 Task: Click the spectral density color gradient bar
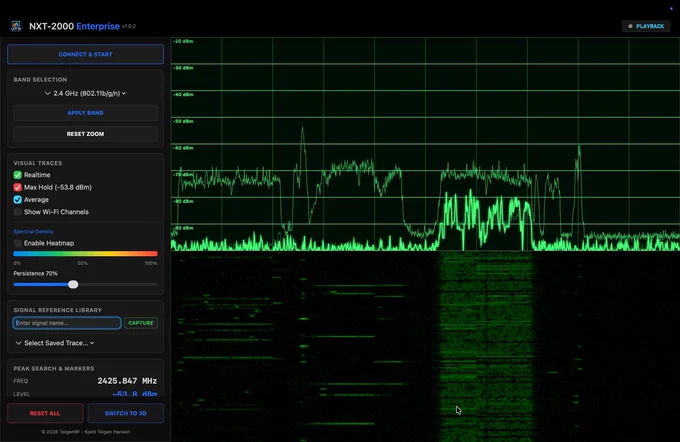click(x=85, y=254)
